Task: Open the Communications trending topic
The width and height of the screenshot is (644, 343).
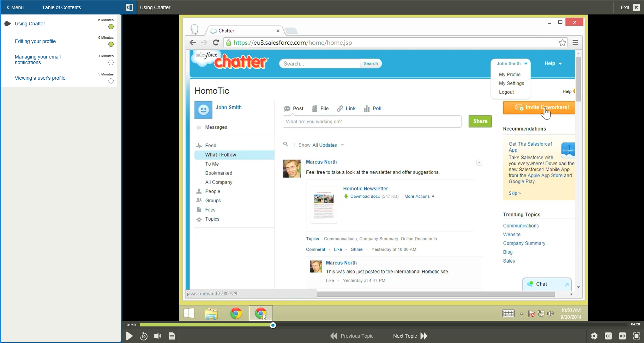Action: [520, 226]
